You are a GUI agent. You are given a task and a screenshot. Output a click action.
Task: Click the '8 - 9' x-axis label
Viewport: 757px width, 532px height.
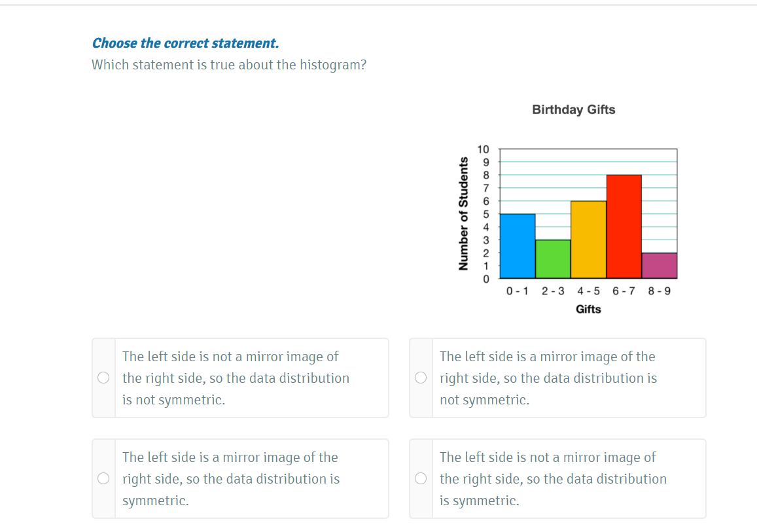coord(660,291)
